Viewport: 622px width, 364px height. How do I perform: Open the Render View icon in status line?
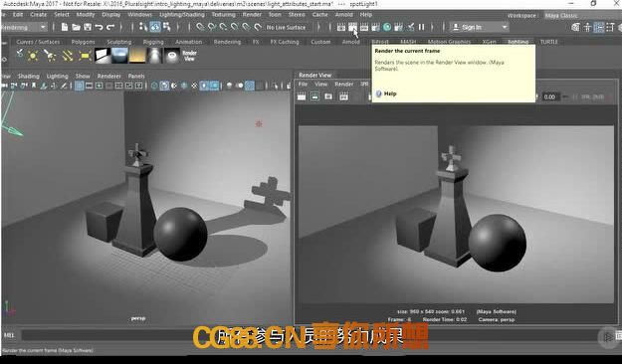(340, 27)
